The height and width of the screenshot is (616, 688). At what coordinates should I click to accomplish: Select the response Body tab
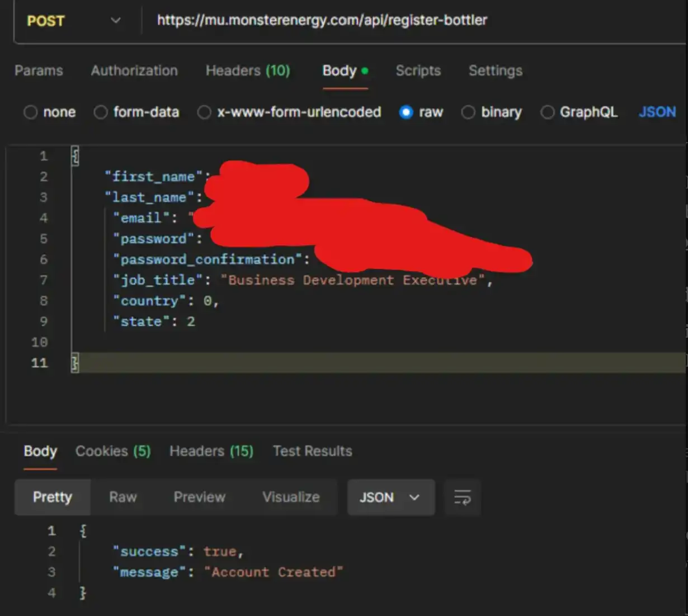click(40, 452)
